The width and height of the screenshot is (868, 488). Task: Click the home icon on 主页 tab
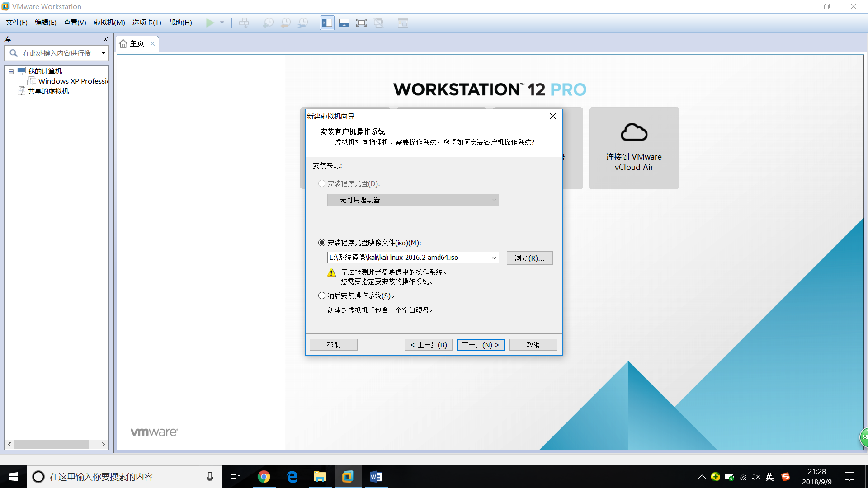pyautogui.click(x=123, y=44)
